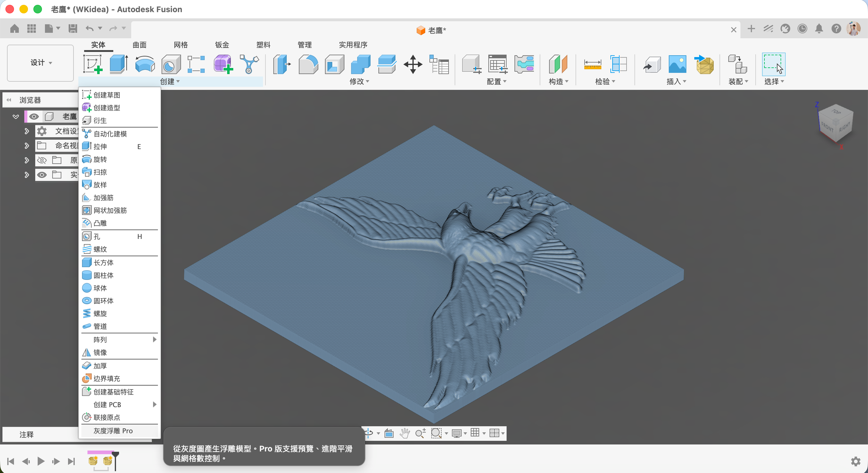Screen dimensions: 868x473
Task: Click the Create Sketch toolbar icon
Action: (x=93, y=64)
